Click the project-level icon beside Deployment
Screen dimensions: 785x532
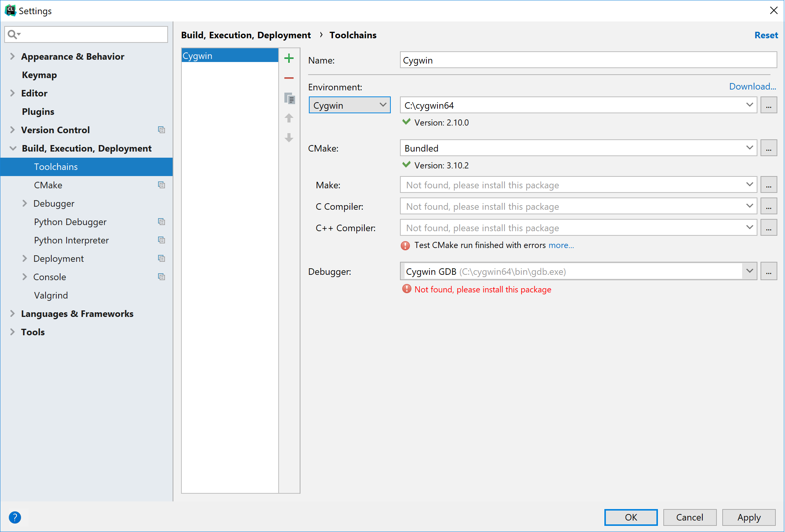pos(162,259)
